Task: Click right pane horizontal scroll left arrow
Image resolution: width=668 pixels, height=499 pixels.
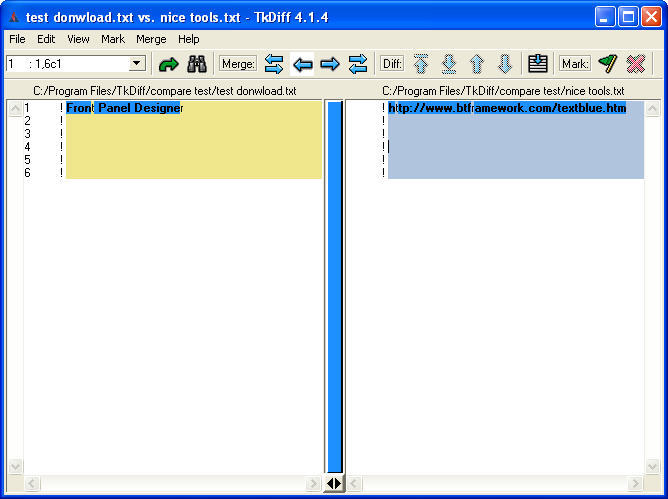Action: [x=354, y=484]
